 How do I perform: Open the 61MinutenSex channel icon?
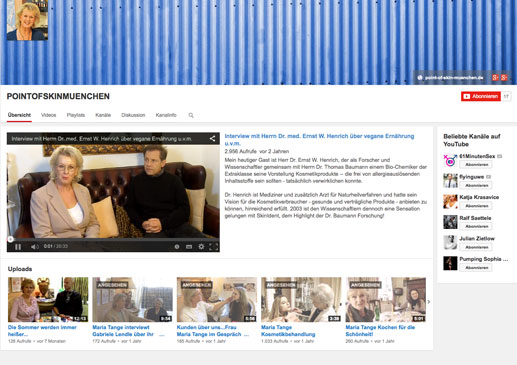coord(450,160)
